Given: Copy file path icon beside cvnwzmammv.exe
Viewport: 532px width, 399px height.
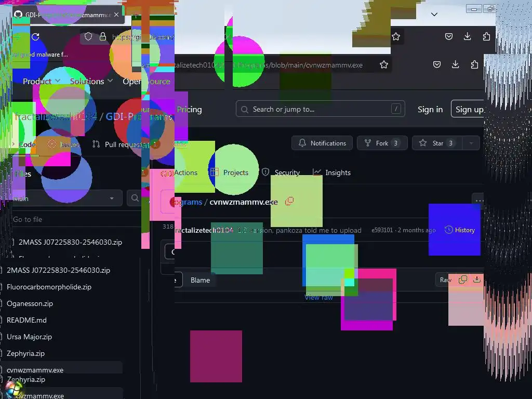Looking at the screenshot, I should [x=289, y=202].
